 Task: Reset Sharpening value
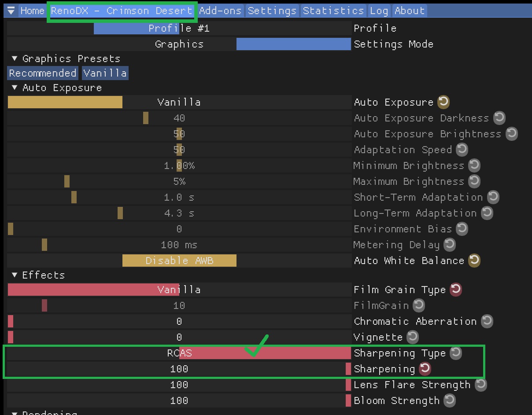[425, 369]
